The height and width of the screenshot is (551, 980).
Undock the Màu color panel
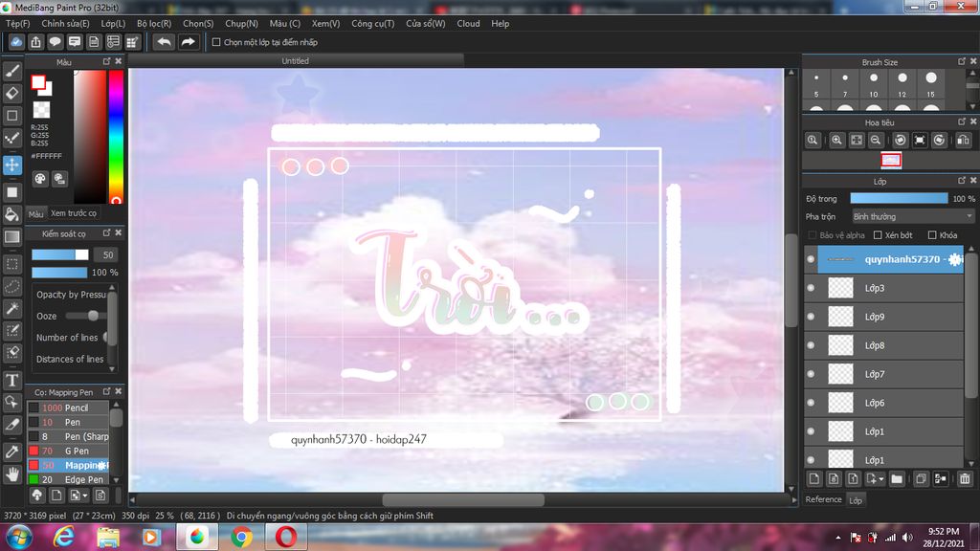coord(106,61)
